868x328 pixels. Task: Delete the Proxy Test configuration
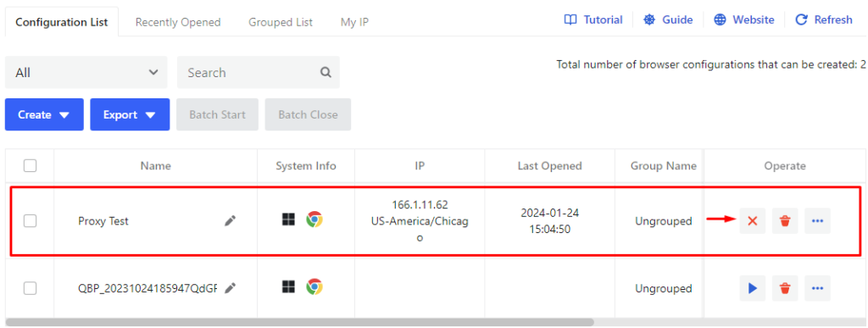[x=785, y=220]
